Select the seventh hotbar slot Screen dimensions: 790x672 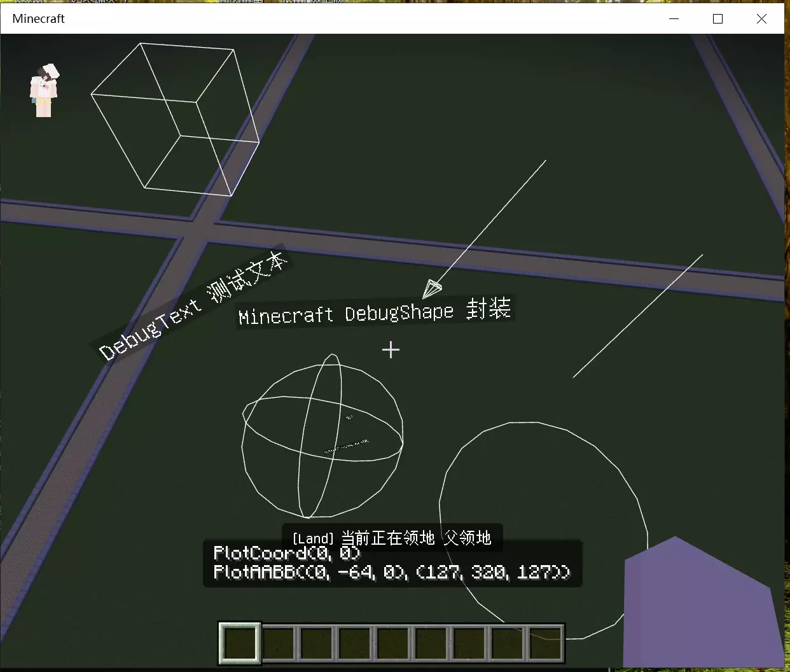coord(469,643)
